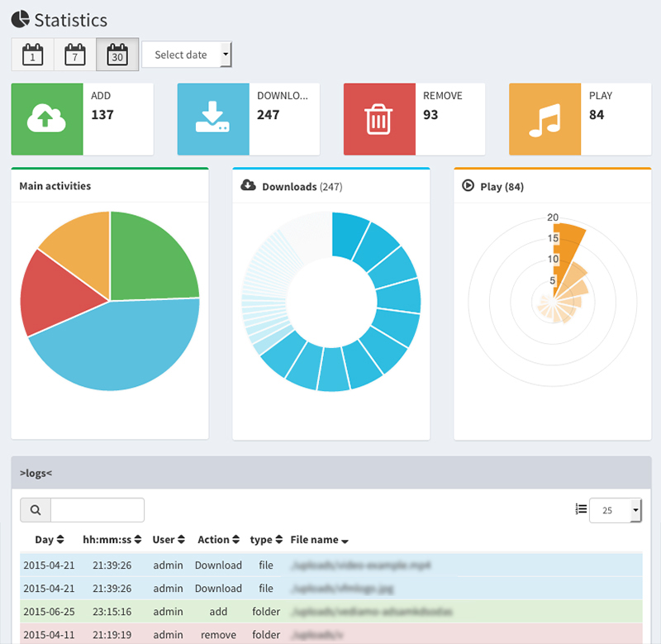This screenshot has height=644, width=661.
Task: Click the list icon beside rows selector
Action: point(581,510)
